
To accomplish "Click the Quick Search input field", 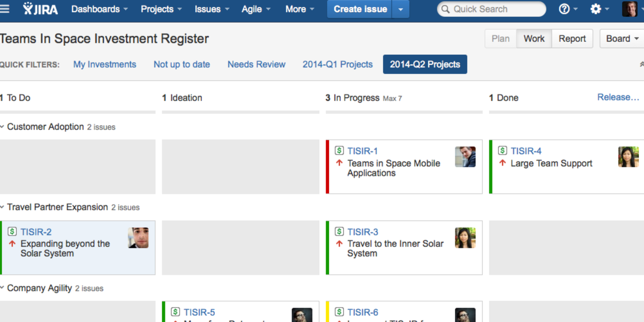I will coord(495,9).
